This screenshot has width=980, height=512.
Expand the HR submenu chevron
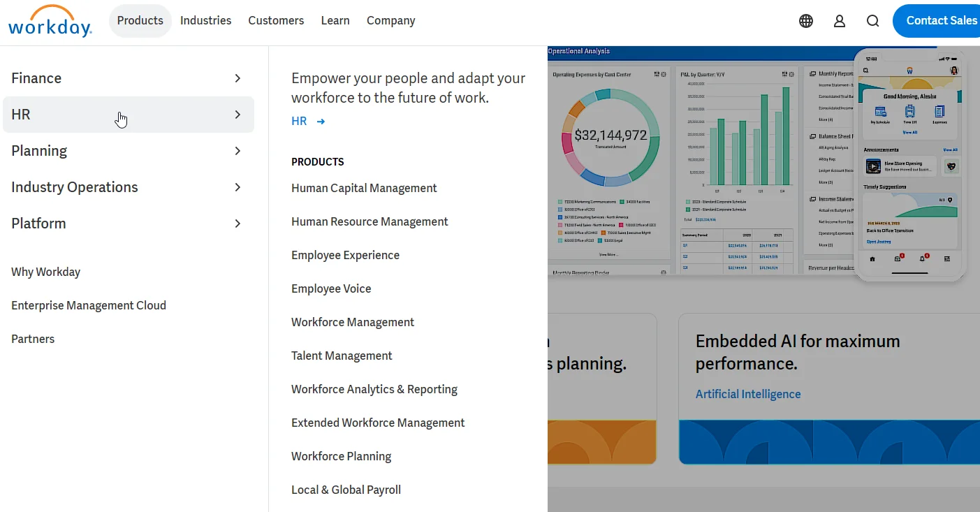coord(237,115)
